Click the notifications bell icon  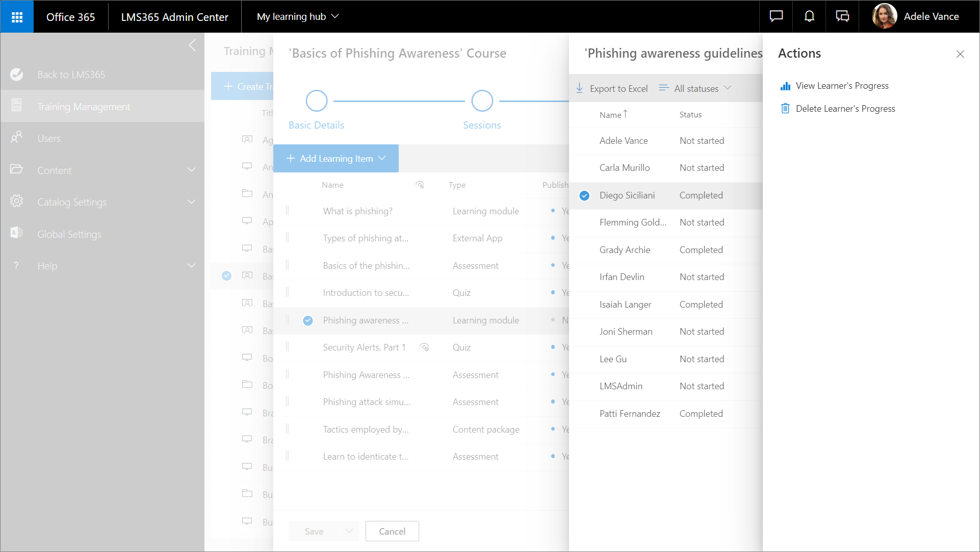[809, 16]
